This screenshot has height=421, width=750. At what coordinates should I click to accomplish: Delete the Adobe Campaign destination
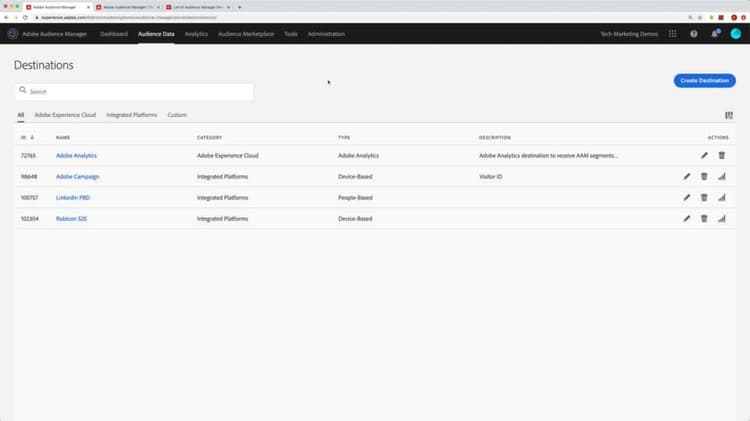704,177
